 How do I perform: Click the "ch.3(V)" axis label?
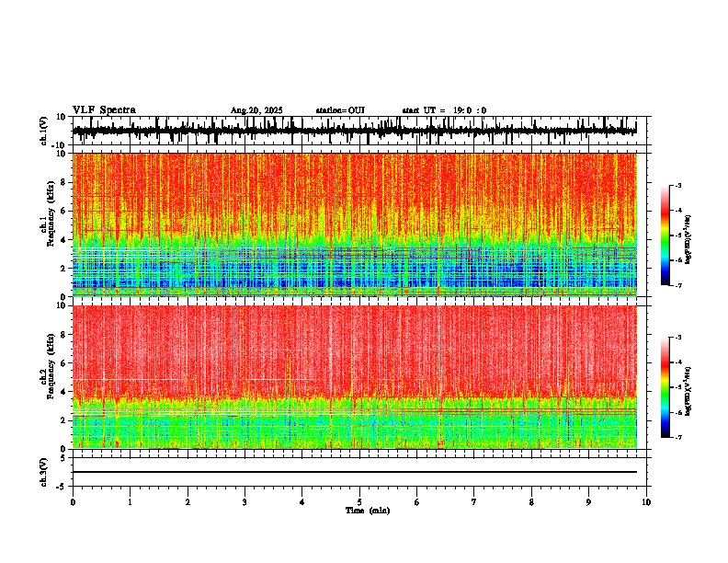[44, 472]
